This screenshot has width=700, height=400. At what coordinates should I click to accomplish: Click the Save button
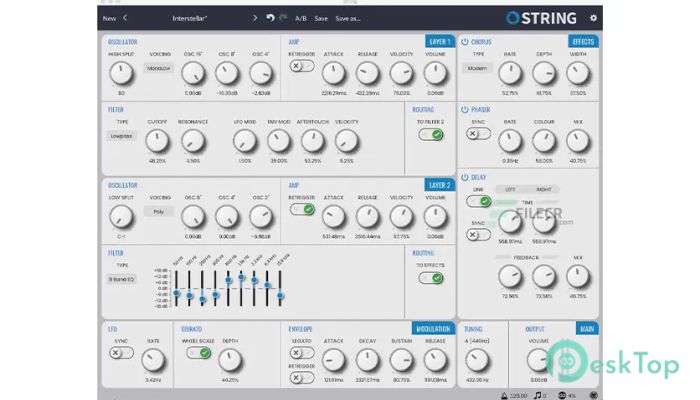(321, 18)
